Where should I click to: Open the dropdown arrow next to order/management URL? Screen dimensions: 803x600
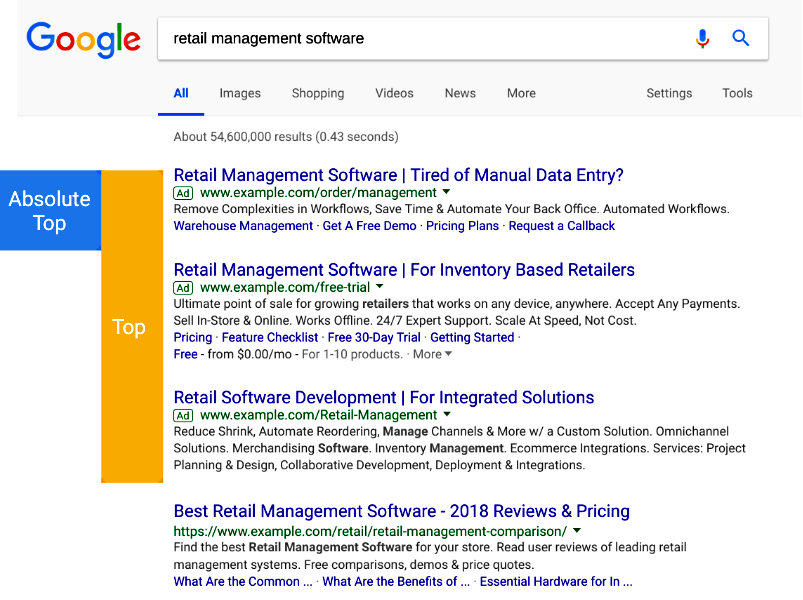click(x=446, y=192)
